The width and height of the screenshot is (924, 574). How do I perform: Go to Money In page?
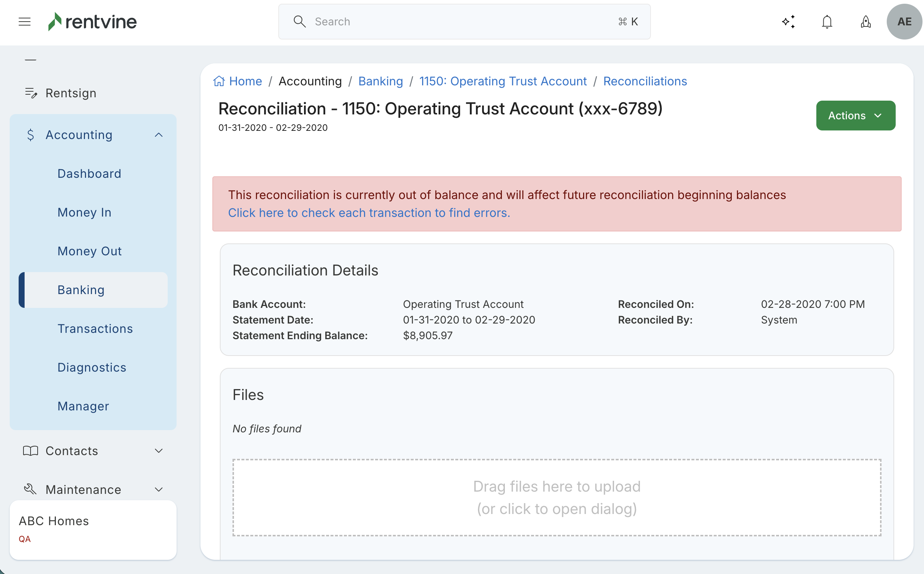coord(84,212)
